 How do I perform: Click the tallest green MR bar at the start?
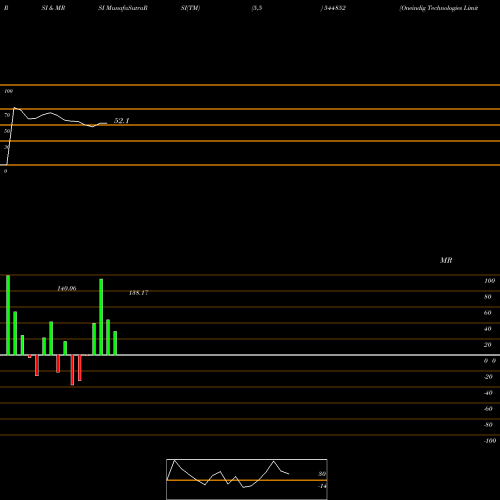pyautogui.click(x=8, y=315)
